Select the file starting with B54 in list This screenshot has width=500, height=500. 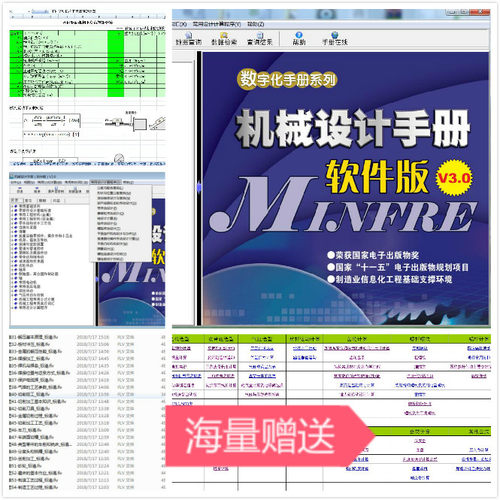(x=33, y=487)
